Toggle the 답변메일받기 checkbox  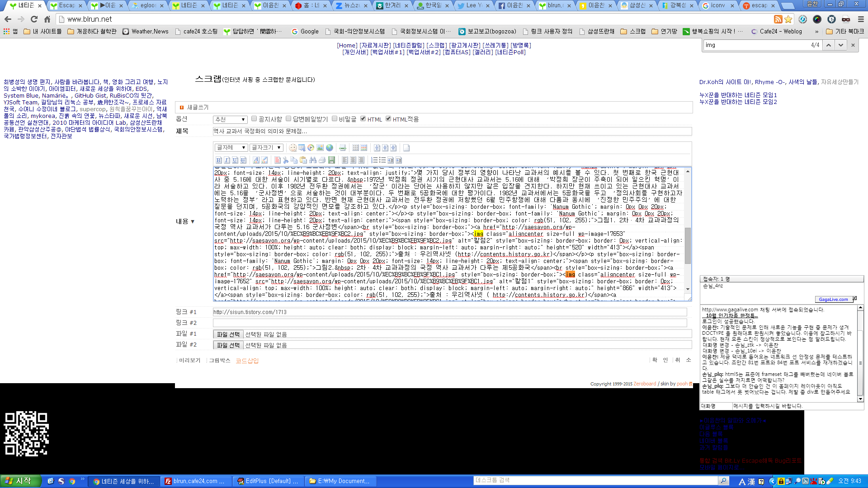point(288,118)
